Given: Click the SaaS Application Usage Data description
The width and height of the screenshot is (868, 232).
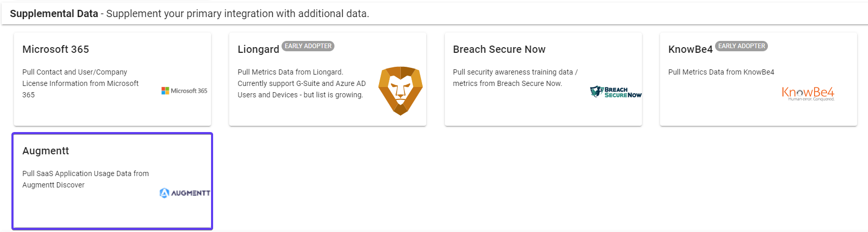Looking at the screenshot, I should (86, 179).
